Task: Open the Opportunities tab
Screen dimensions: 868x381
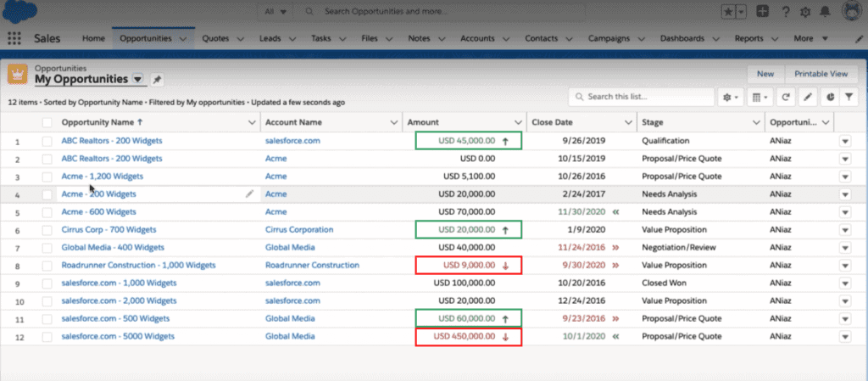Action: (146, 39)
